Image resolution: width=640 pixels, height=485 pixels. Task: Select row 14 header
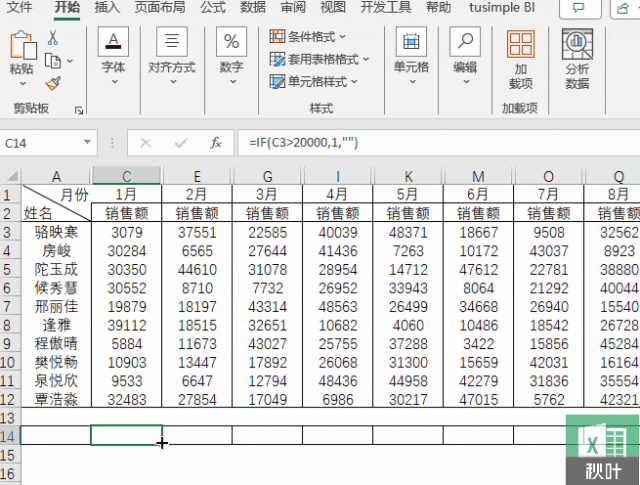click(9, 436)
